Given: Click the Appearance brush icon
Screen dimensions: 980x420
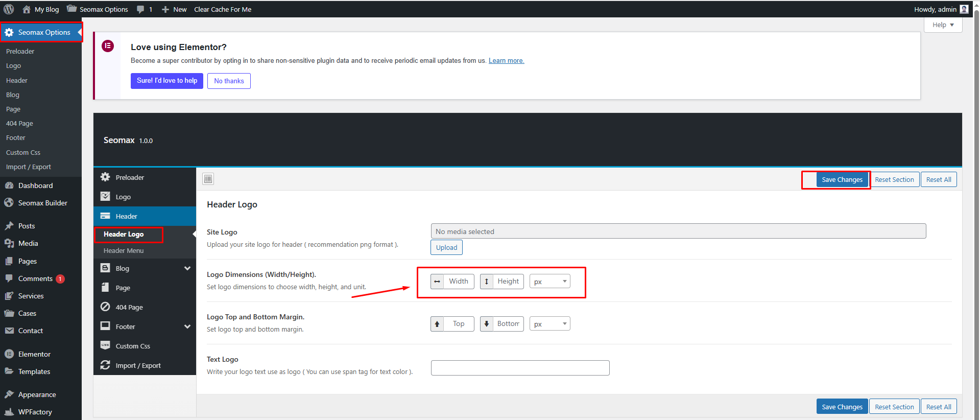Looking at the screenshot, I should click(x=9, y=394).
